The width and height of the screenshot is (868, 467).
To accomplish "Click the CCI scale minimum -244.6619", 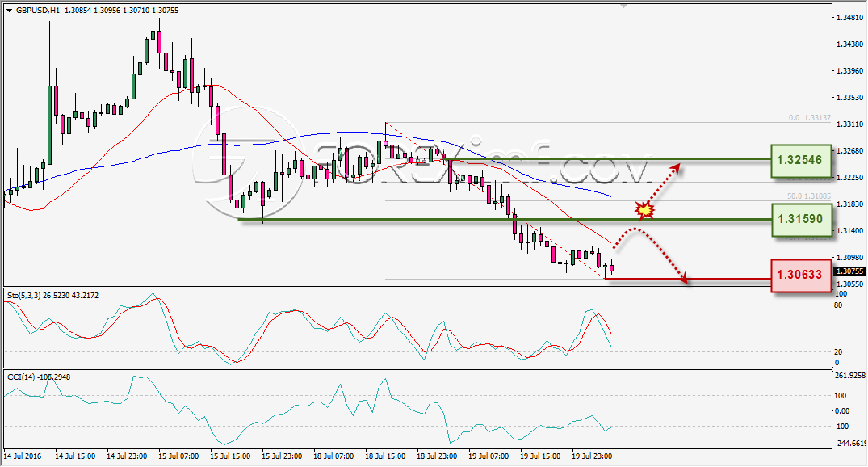I will click(849, 444).
